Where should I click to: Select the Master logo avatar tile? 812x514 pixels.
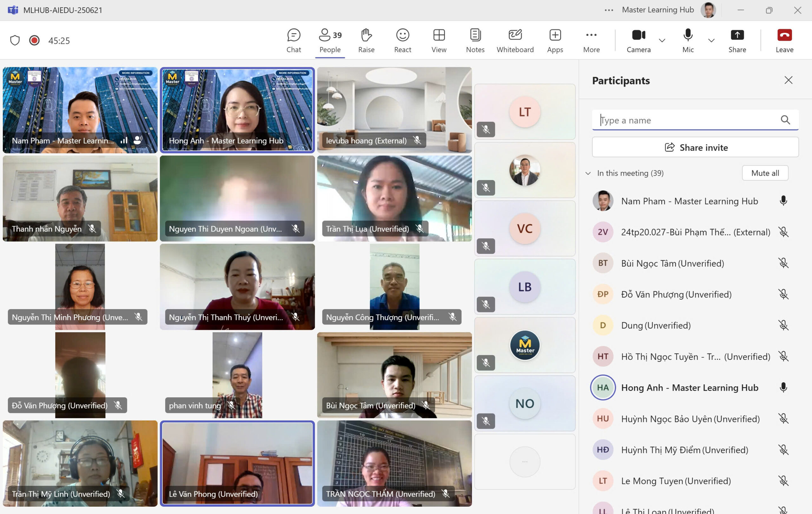pos(525,345)
